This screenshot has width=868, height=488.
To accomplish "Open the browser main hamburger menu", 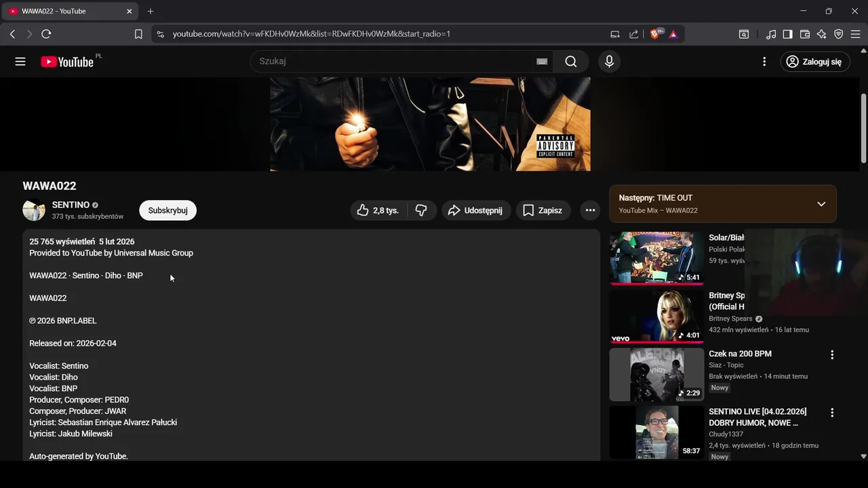I will tap(855, 34).
